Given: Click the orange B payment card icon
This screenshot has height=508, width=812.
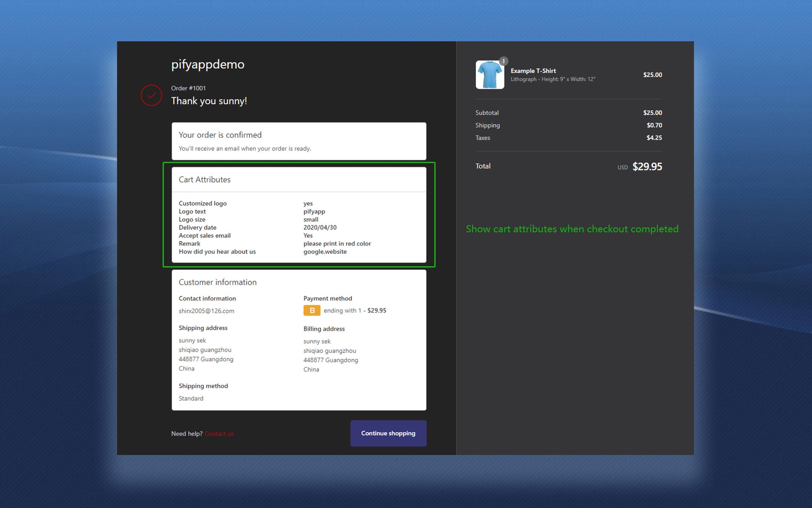Looking at the screenshot, I should click(312, 310).
